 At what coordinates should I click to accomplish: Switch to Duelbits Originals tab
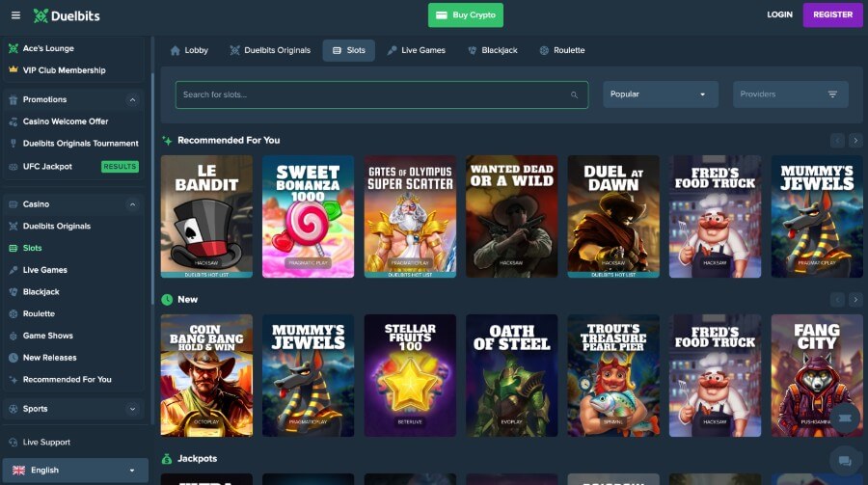[x=270, y=50]
